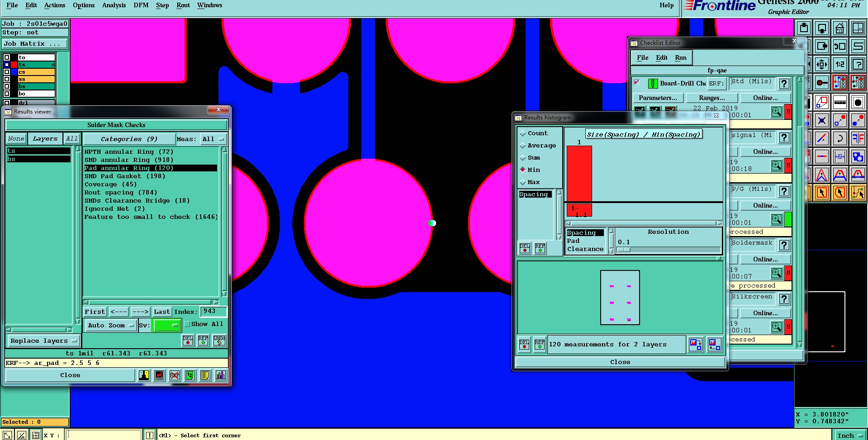Click the Soldermask question-mark icon in Checklist Editor
Image resolution: width=868 pixels, height=440 pixels.
(784, 245)
